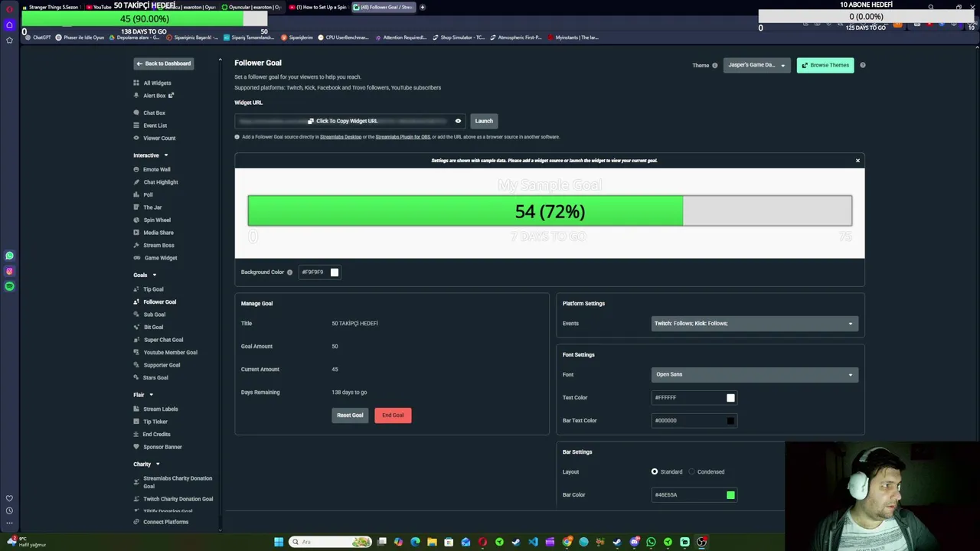This screenshot has width=980, height=551.
Task: Open All Widgets via its grid icon
Action: pyautogui.click(x=136, y=83)
